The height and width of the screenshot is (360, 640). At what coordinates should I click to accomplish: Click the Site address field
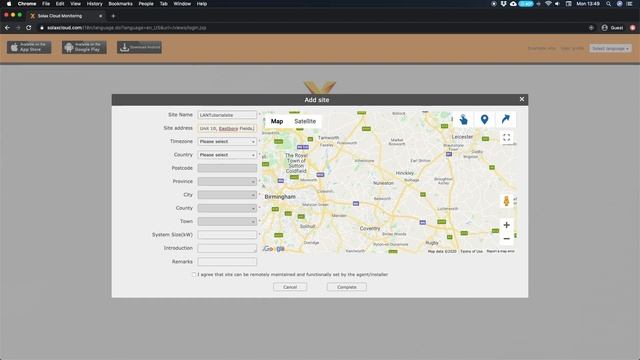pyautogui.click(x=227, y=128)
